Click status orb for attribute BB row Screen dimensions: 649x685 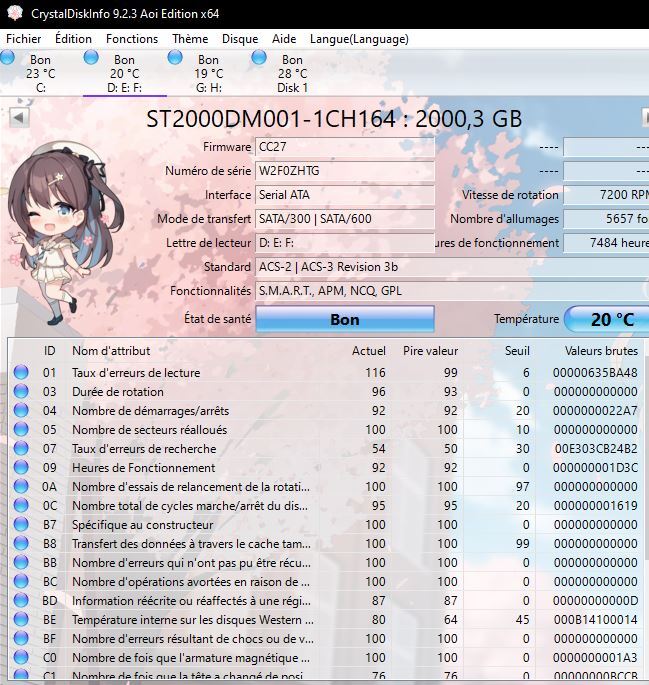(21, 562)
